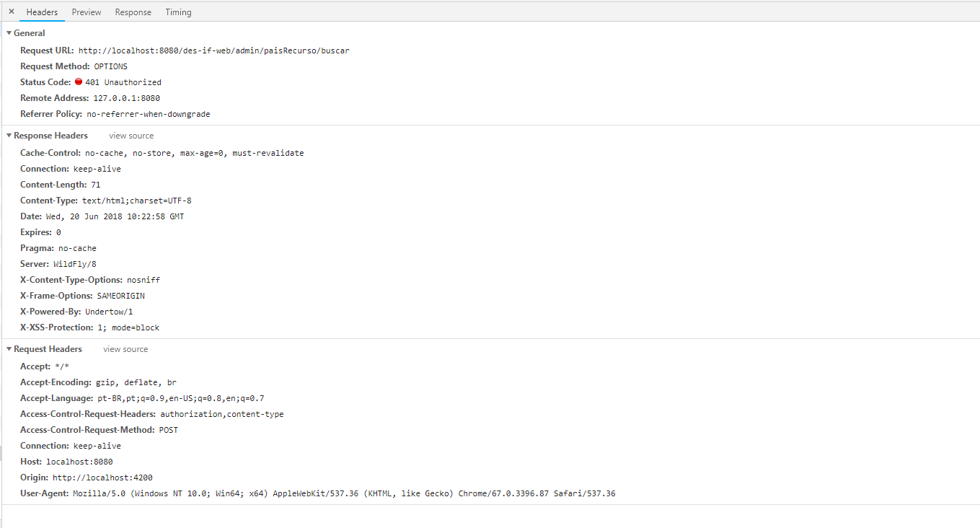Open the Preview tab
Viewport: 980px width, 528px height.
click(x=87, y=12)
